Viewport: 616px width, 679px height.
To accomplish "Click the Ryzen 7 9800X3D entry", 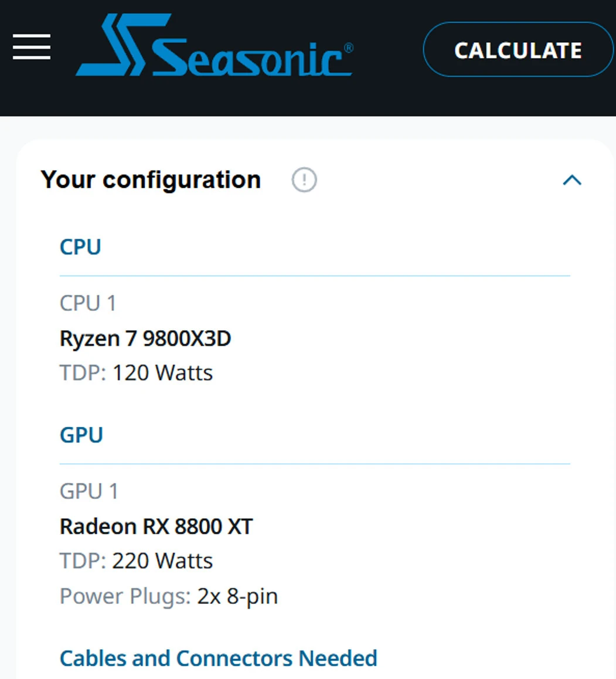I will (145, 338).
